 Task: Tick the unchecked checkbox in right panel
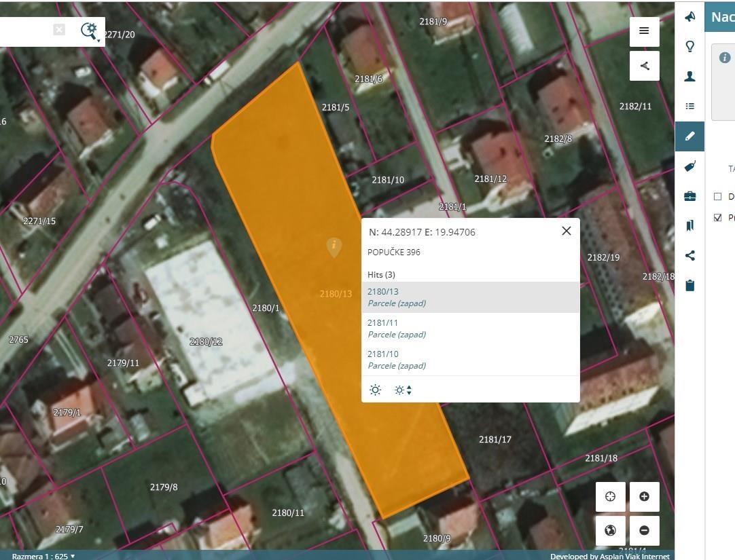tap(717, 197)
